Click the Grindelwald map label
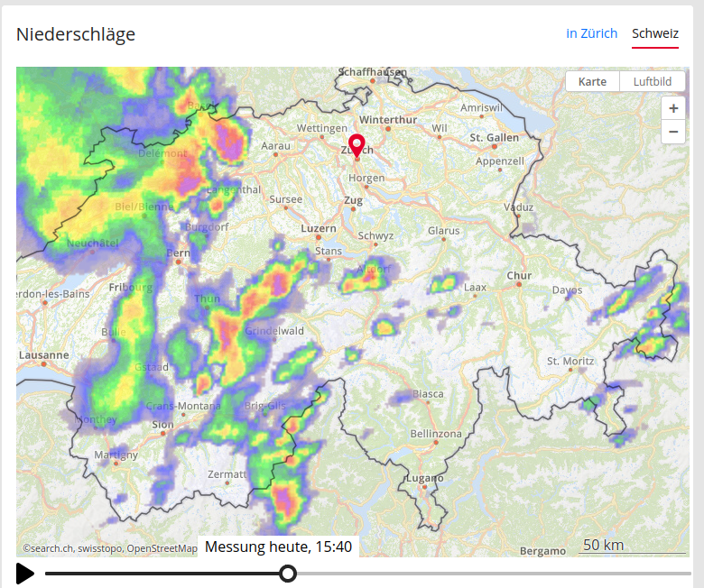The image size is (704, 588). coord(274,331)
